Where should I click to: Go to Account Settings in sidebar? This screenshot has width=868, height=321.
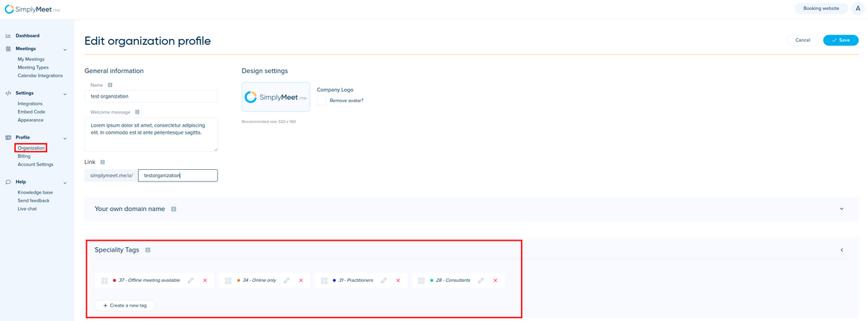point(35,164)
